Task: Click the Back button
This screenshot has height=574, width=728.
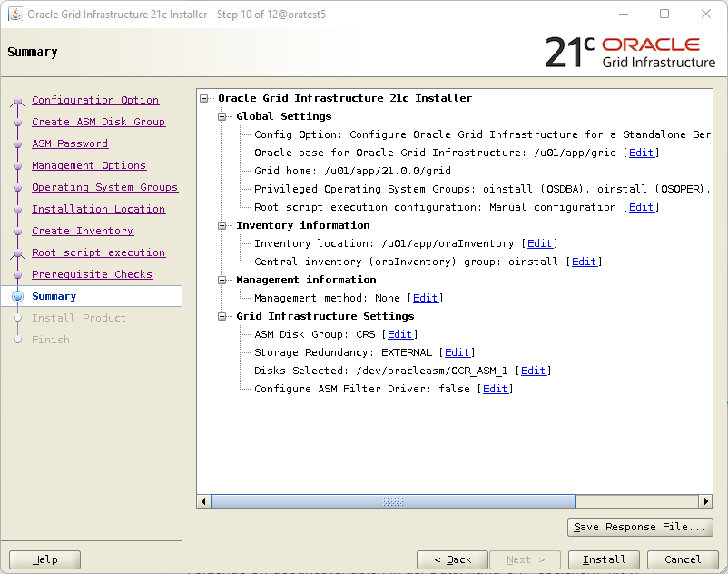Action: tap(452, 559)
